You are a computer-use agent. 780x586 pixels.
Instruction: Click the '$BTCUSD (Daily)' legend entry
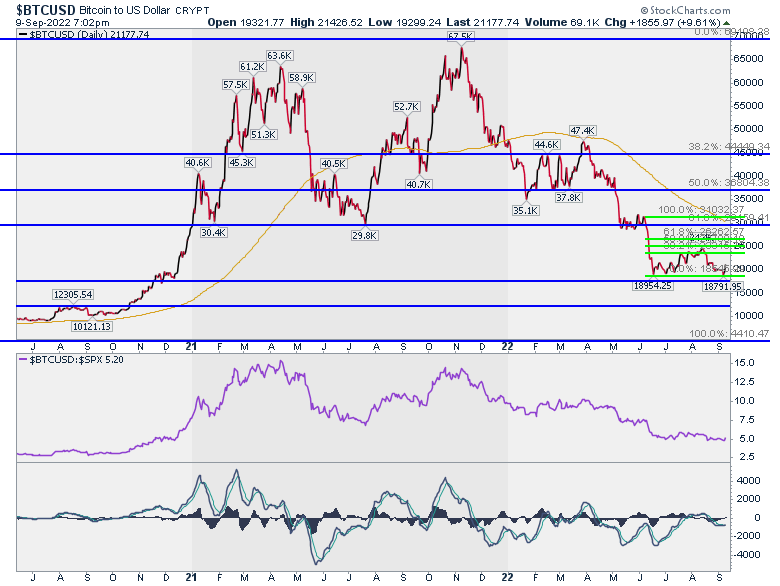[84, 34]
